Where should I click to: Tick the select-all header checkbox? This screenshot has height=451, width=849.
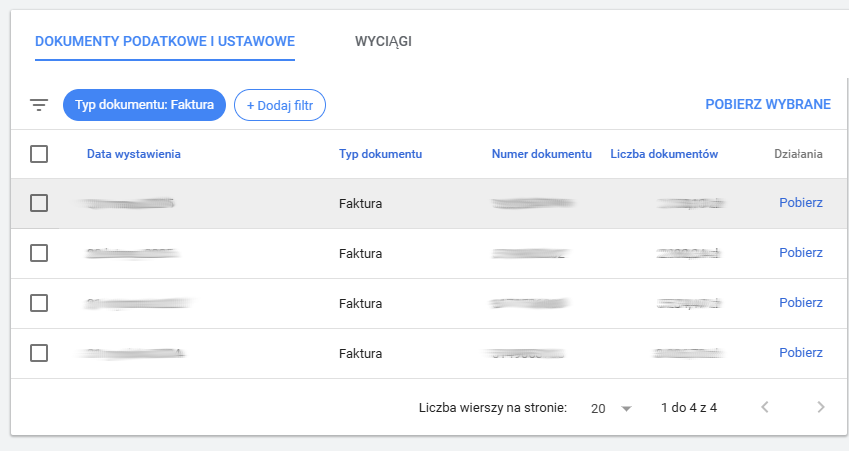coord(39,154)
